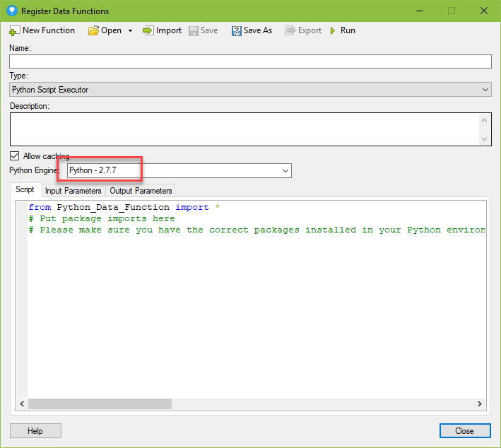Click inside the Description text box
The height and width of the screenshot is (448, 501).
click(x=250, y=129)
